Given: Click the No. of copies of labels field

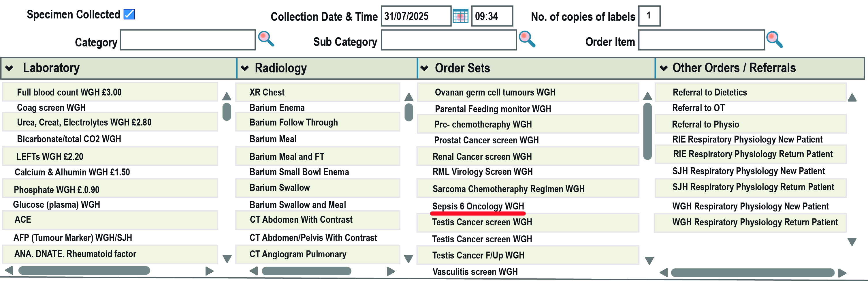Looking at the screenshot, I should (649, 16).
